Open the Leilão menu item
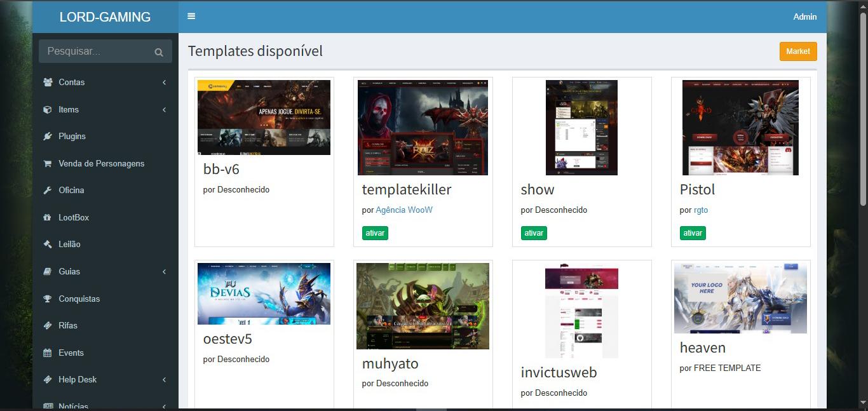This screenshot has width=868, height=411. (105, 244)
